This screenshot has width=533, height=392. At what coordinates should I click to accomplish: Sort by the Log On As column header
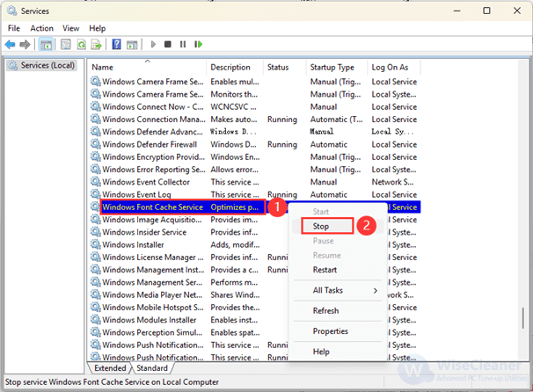394,68
